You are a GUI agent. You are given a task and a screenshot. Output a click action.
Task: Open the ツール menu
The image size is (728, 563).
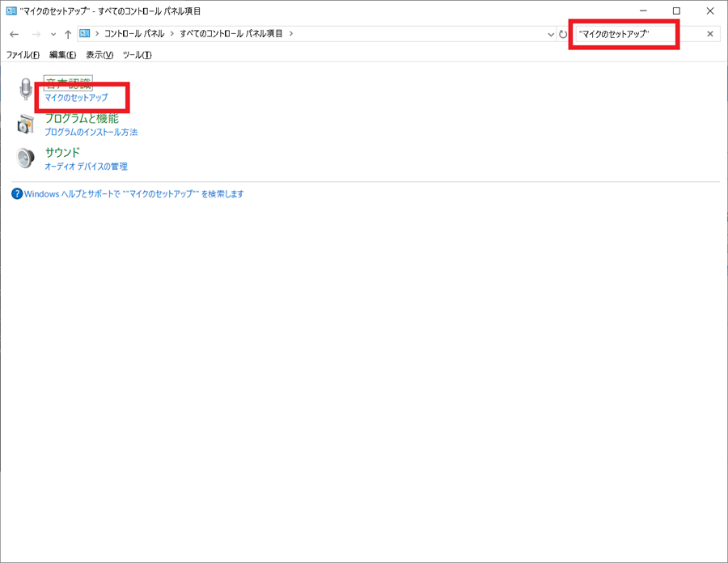coord(137,55)
